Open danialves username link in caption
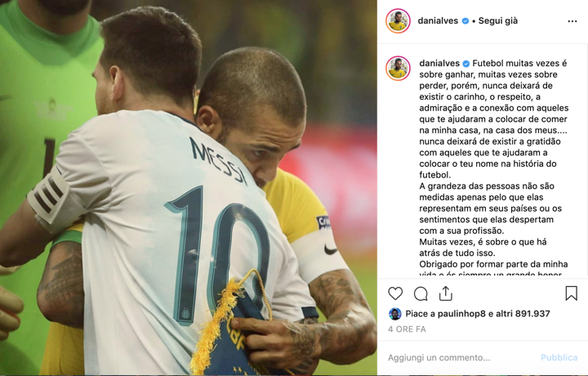The width and height of the screenshot is (588, 376). coord(439,64)
